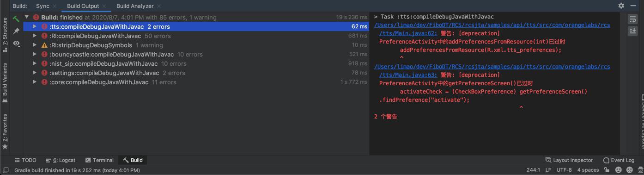The width and height of the screenshot is (644, 175).
Task: Toggle the pin tab icon
Action: (16, 31)
